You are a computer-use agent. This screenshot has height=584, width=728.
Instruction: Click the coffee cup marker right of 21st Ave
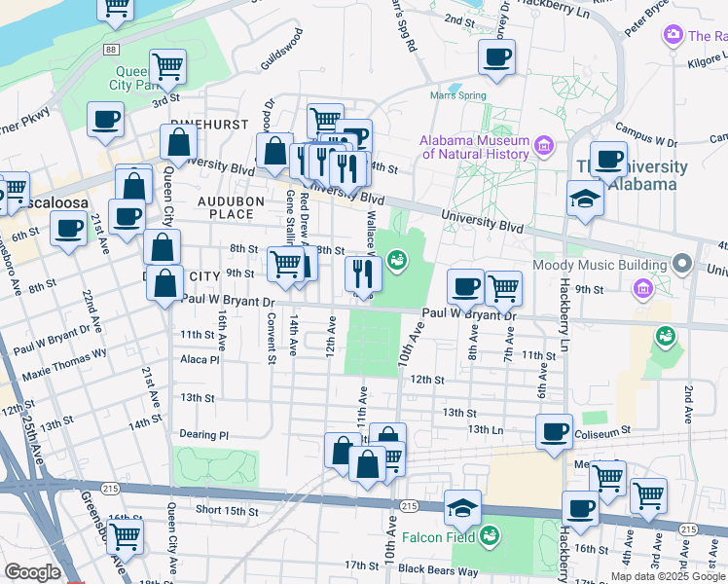coord(127,220)
